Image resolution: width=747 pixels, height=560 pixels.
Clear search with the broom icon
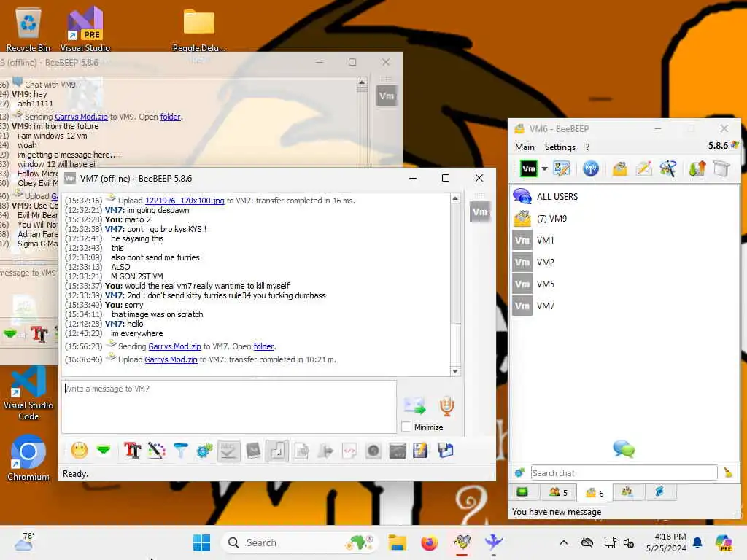tap(728, 472)
